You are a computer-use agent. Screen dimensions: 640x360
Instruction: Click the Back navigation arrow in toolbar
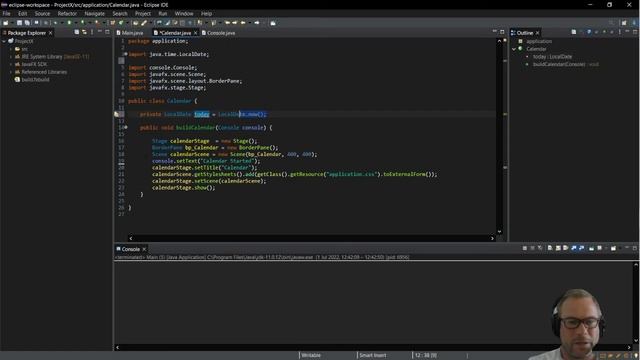tap(243, 23)
